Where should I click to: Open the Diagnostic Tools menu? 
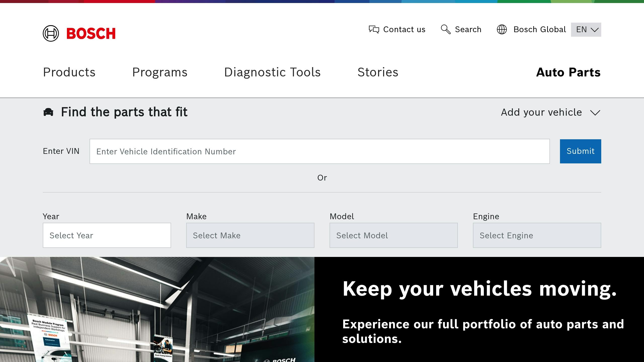pos(272,72)
